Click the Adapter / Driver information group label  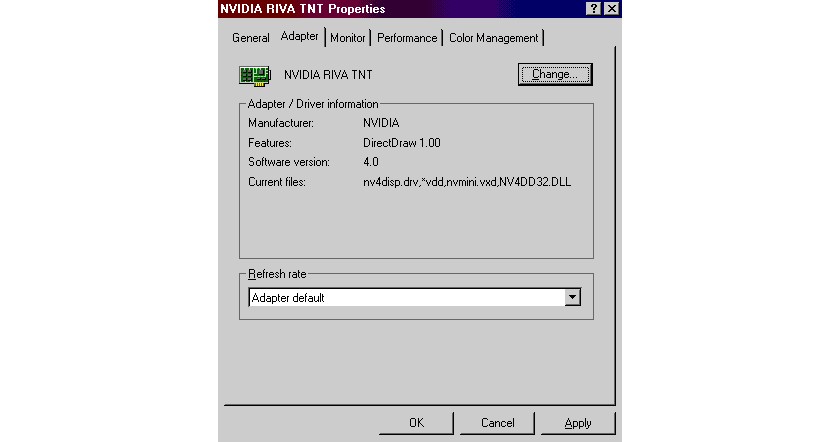tap(313, 104)
